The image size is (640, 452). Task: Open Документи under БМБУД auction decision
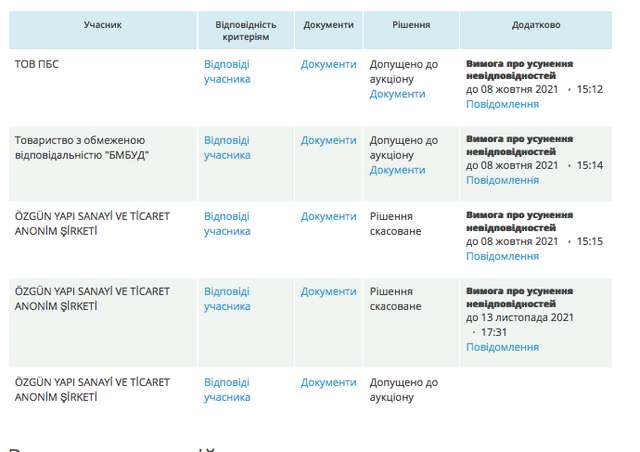397,170
